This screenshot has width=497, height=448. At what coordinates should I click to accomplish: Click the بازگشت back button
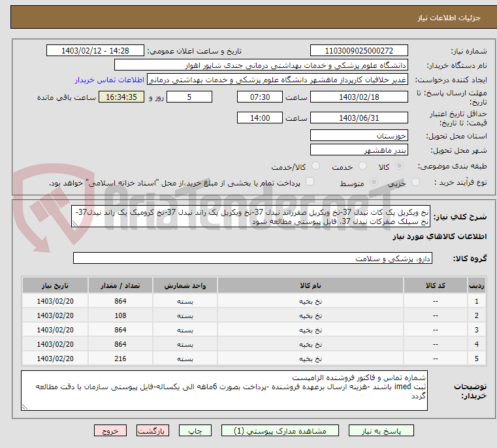(153, 430)
